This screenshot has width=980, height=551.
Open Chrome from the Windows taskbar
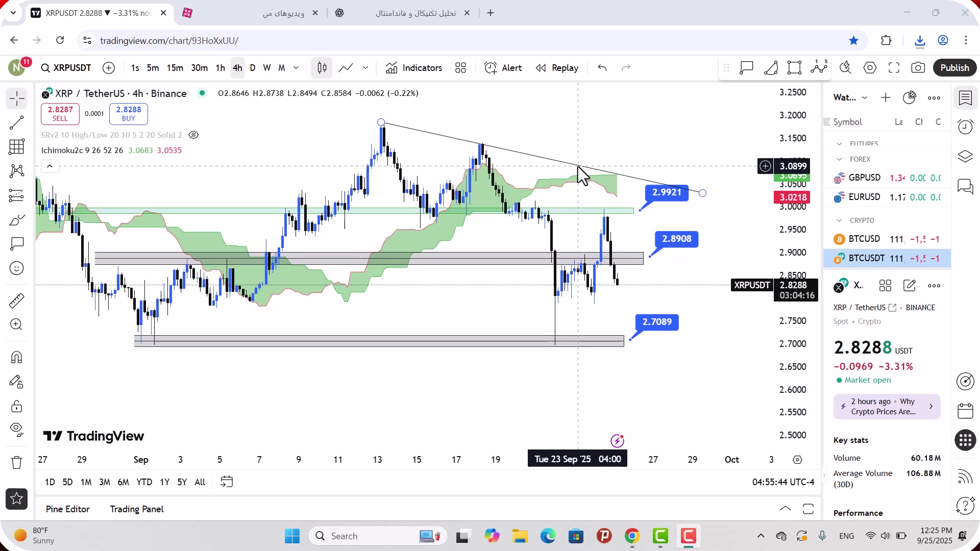tap(632, 536)
